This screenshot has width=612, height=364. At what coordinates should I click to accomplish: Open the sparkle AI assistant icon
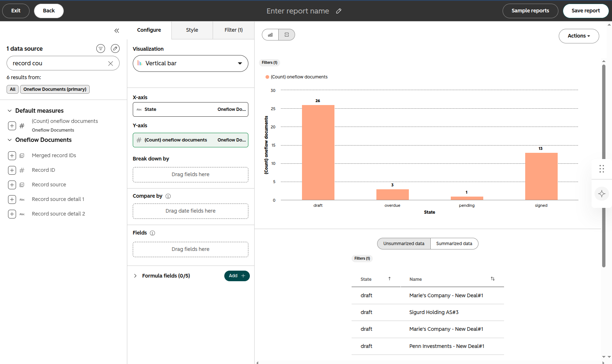pos(602,194)
